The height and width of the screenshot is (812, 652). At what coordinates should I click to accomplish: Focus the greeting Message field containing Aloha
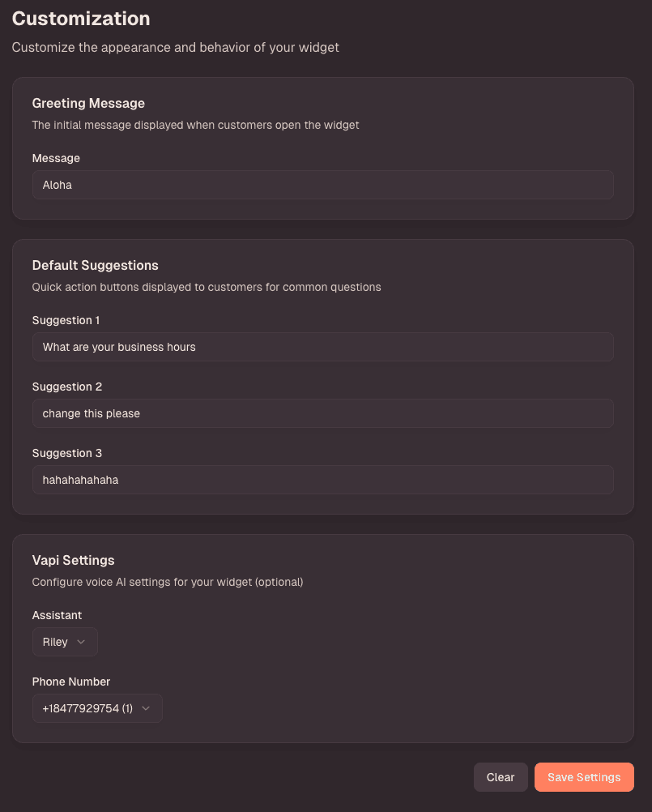(322, 185)
